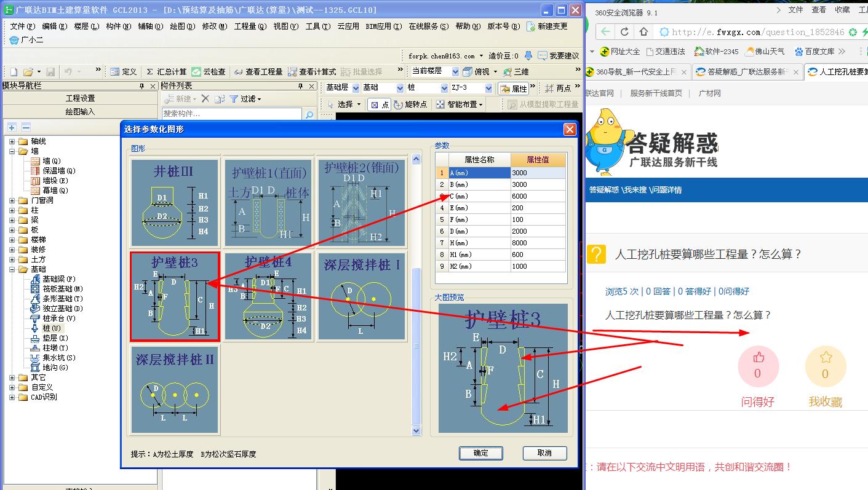Click expand-all plus button in navigation tree
Image resolution: width=868 pixels, height=490 pixels.
pyautogui.click(x=12, y=127)
